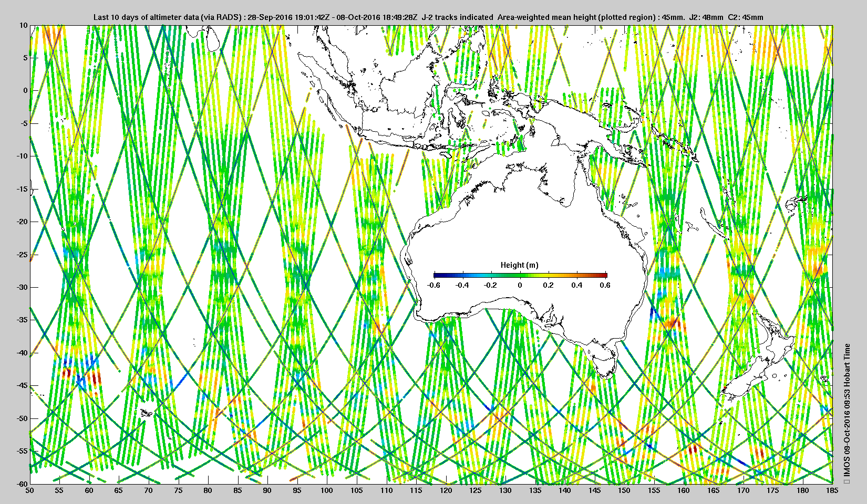Screen dimensions: 867x504
Task: Click the longitude axis label '50'
Action: pos(30,490)
